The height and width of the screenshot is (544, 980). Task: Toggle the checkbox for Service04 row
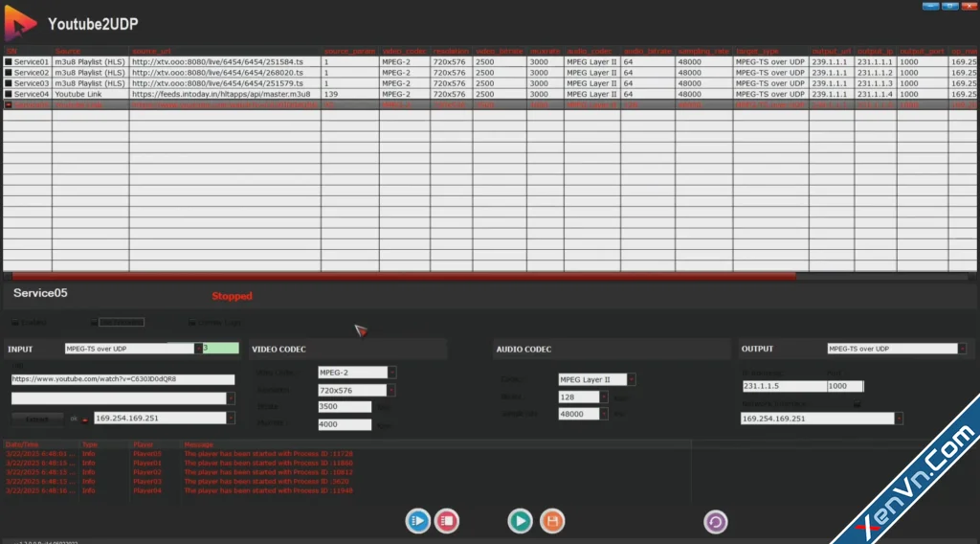(x=8, y=94)
